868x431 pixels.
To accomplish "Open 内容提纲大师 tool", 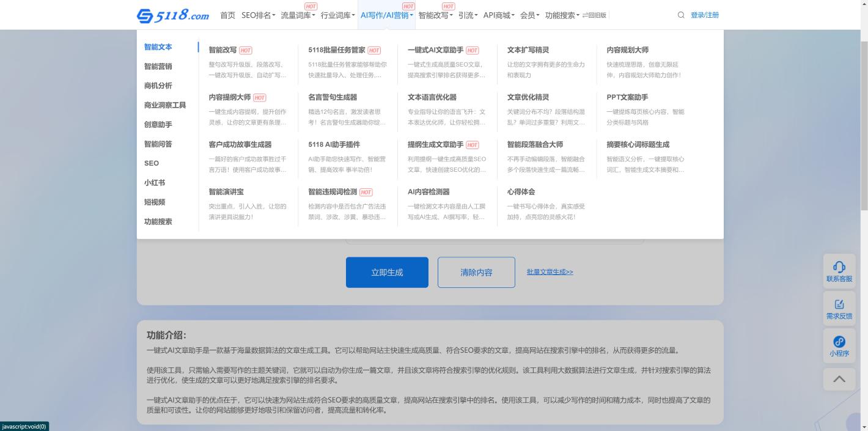I will tap(230, 97).
